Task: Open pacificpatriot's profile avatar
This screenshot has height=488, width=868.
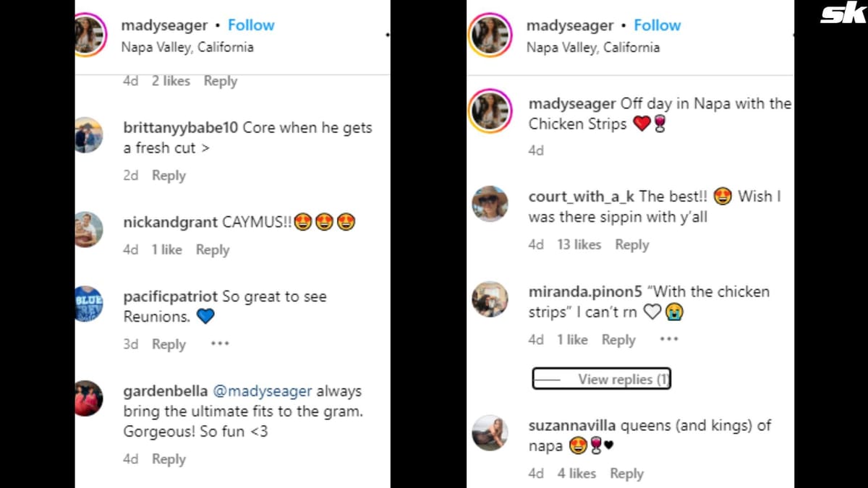Action: tap(89, 304)
